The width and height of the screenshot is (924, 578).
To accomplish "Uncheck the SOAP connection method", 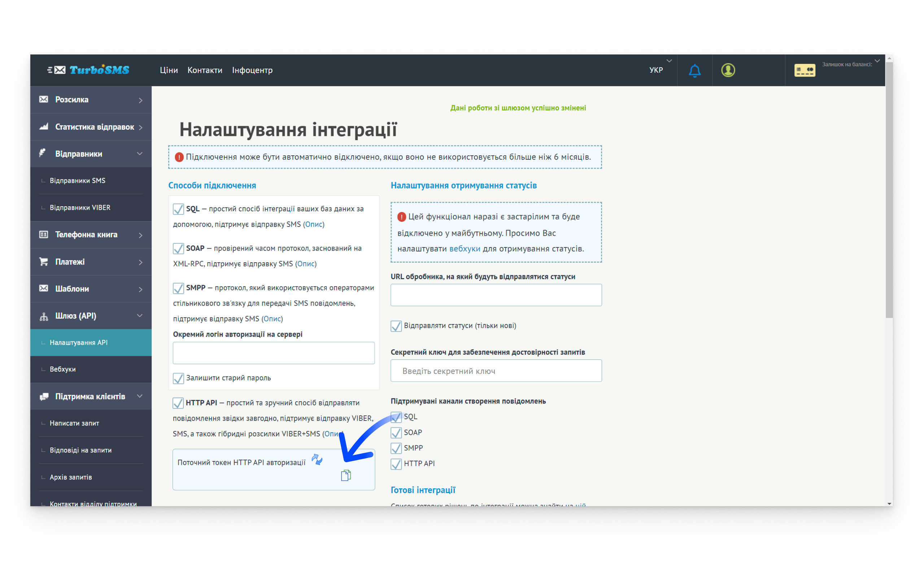I will point(178,248).
